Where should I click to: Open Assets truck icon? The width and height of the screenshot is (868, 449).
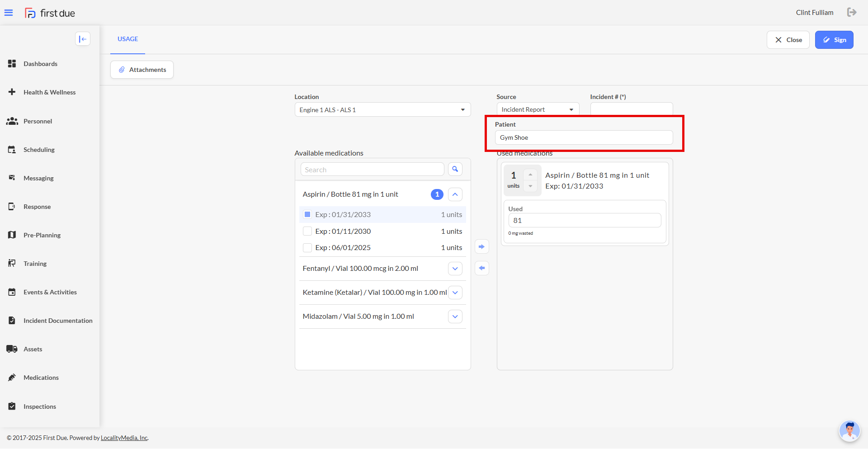pos(12,349)
